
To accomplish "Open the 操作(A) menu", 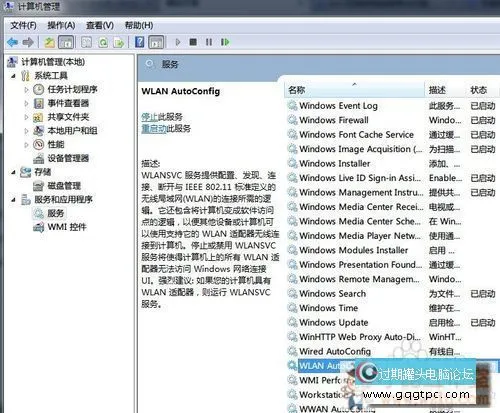I will click(61, 25).
